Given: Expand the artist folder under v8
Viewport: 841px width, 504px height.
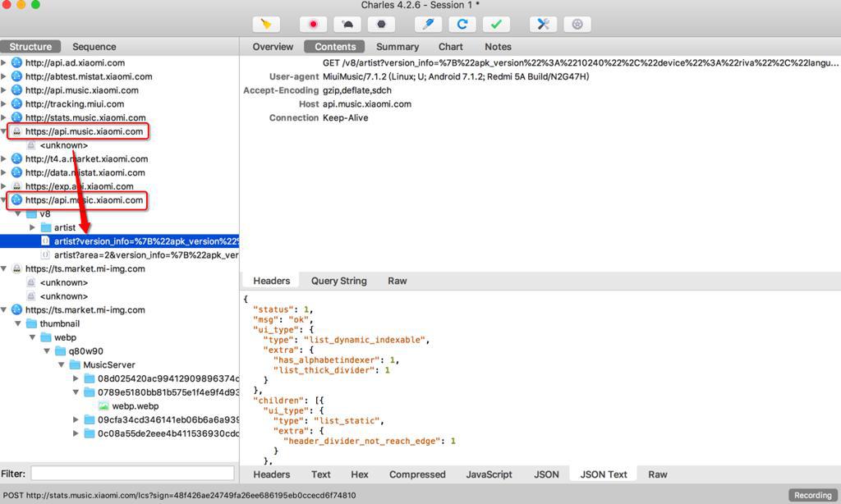Looking at the screenshot, I should pyautogui.click(x=32, y=227).
